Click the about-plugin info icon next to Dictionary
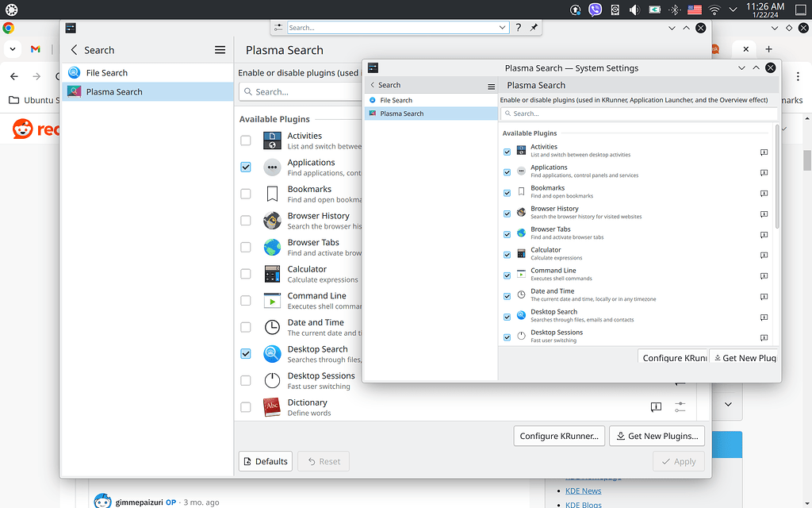The height and width of the screenshot is (508, 812). tap(655, 406)
